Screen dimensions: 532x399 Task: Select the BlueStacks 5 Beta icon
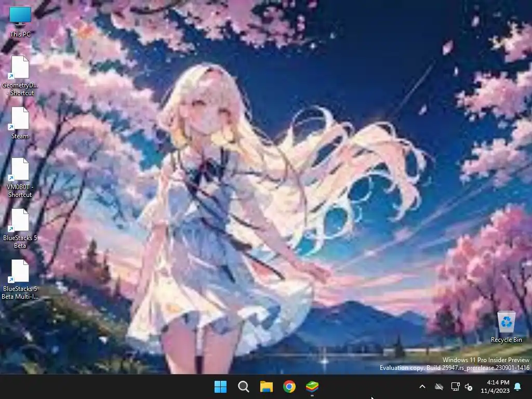20,229
